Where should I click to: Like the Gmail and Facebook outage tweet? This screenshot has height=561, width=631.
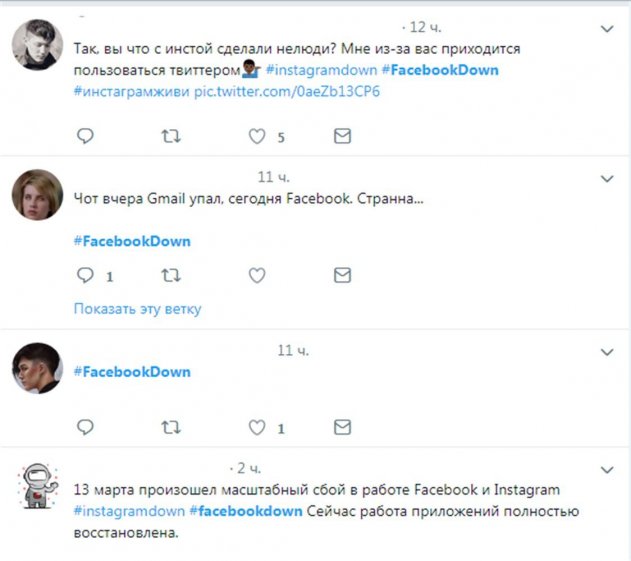pos(257,274)
